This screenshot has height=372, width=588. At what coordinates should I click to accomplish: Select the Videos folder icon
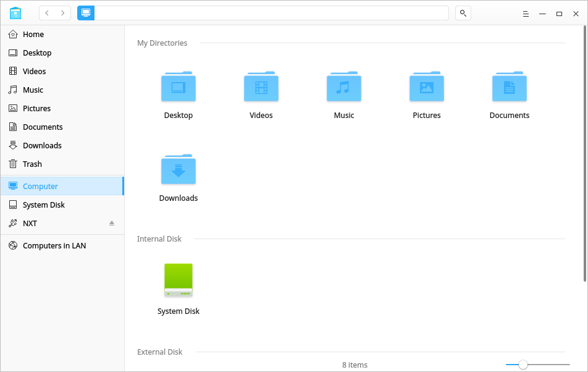click(x=261, y=87)
